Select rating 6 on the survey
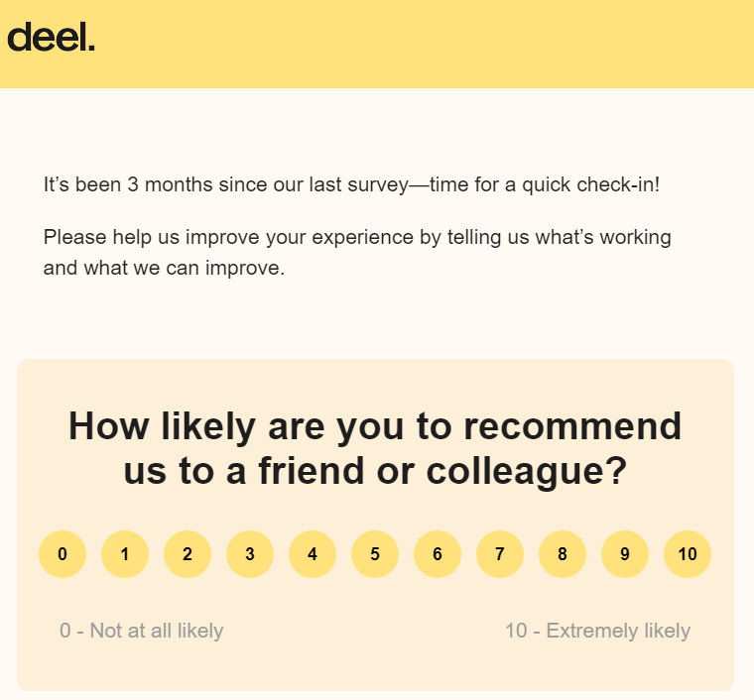Viewport: 754px width, 700px height. coord(438,554)
